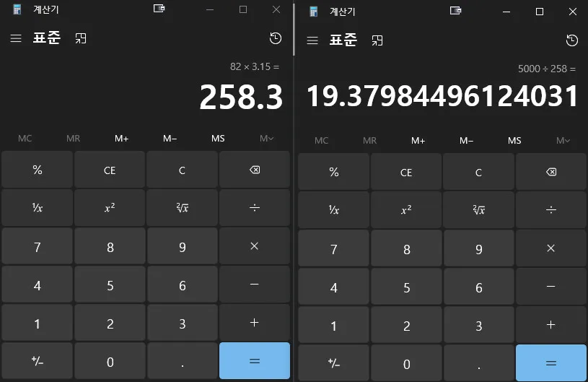
Task: Click square root key in right calculator
Action: point(479,210)
